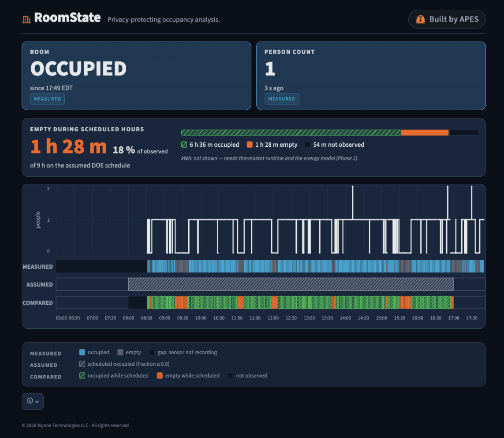Image resolution: width=504 pixels, height=438 pixels.
Task: Click the MEASURED badge under room OCCUPIED
Action: [x=47, y=99]
